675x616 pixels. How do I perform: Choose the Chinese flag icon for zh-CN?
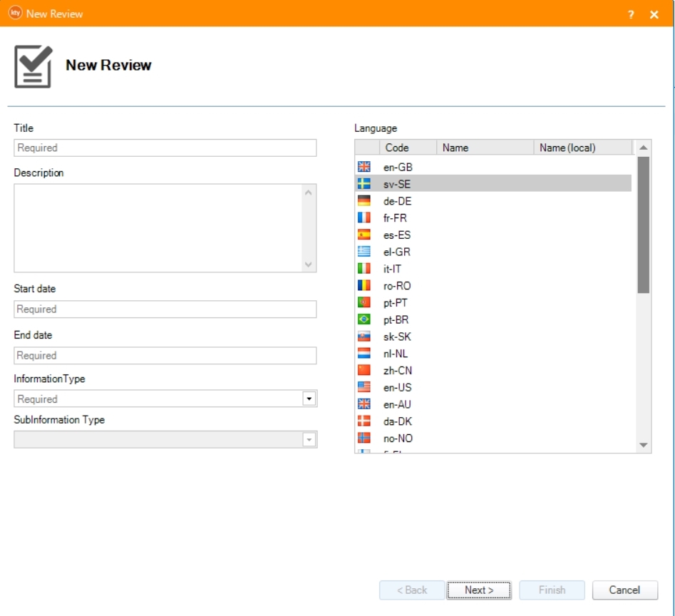(364, 371)
